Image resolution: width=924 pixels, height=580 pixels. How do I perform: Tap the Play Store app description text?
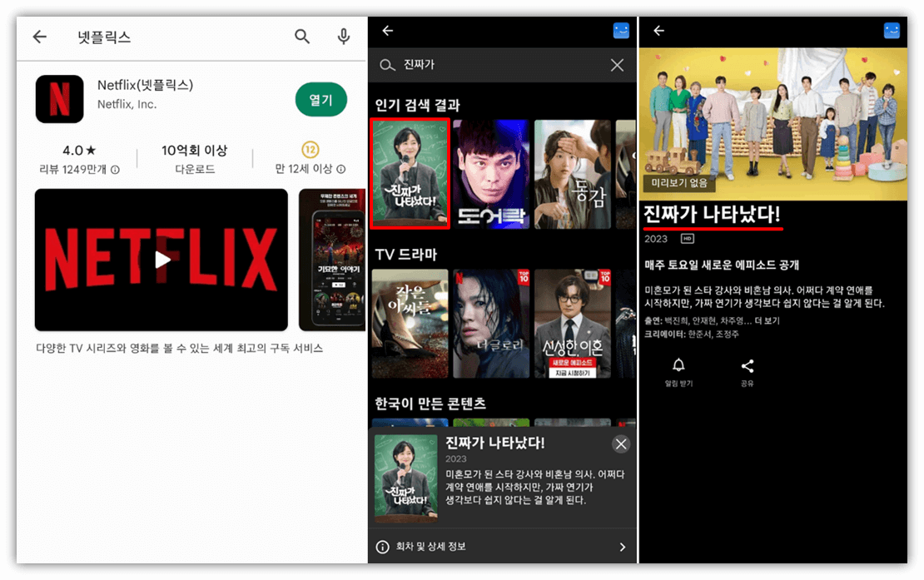pyautogui.click(x=179, y=348)
